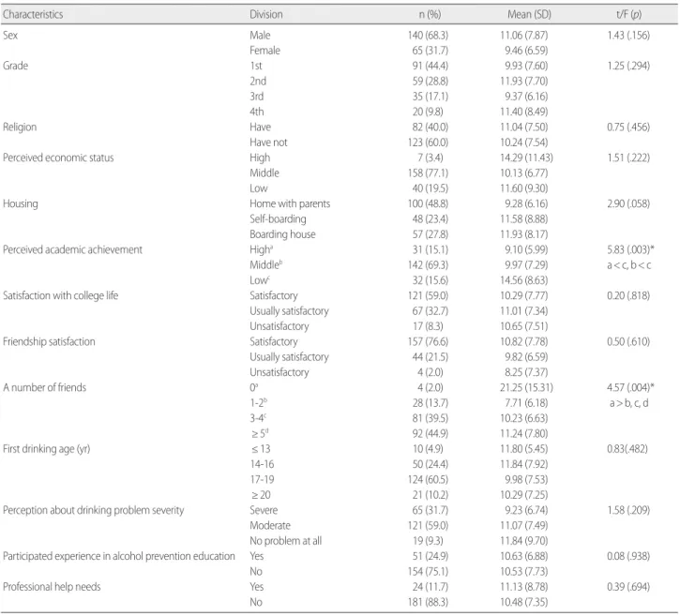Click the '0.75 (.456)' statistic
This screenshot has height=616, width=680.
tap(628, 127)
